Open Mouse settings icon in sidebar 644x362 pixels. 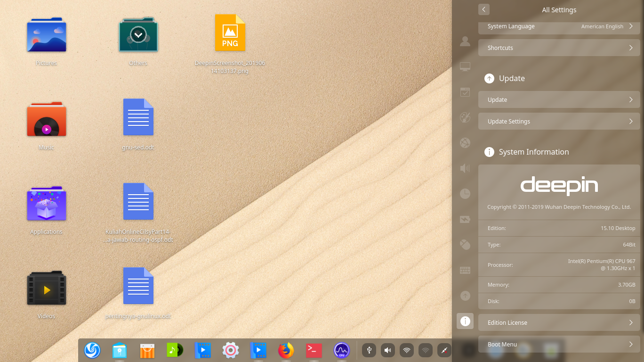pyautogui.click(x=465, y=245)
